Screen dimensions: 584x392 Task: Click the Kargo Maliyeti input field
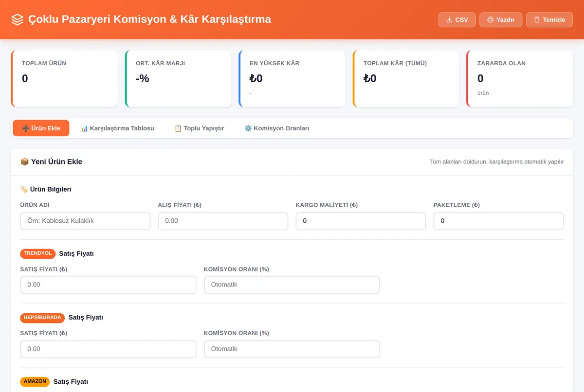tap(361, 221)
